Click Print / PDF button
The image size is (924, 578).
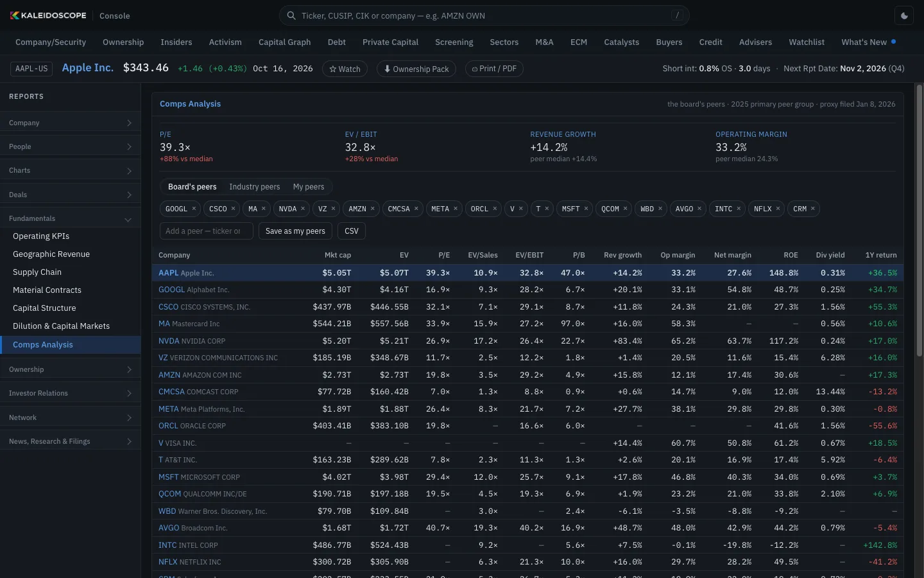[x=494, y=69]
